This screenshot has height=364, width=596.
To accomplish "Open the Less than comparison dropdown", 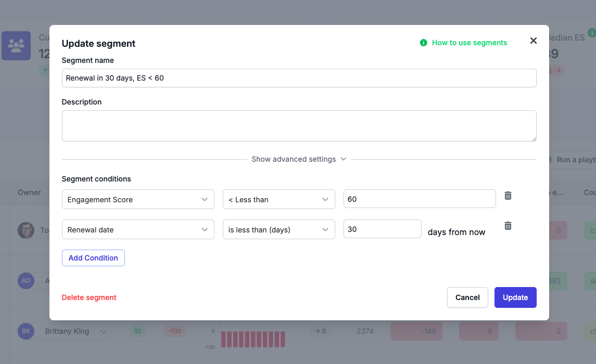I will point(278,199).
